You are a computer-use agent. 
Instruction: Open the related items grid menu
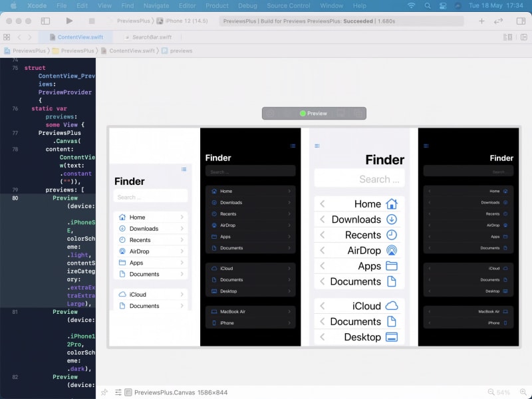(7, 37)
